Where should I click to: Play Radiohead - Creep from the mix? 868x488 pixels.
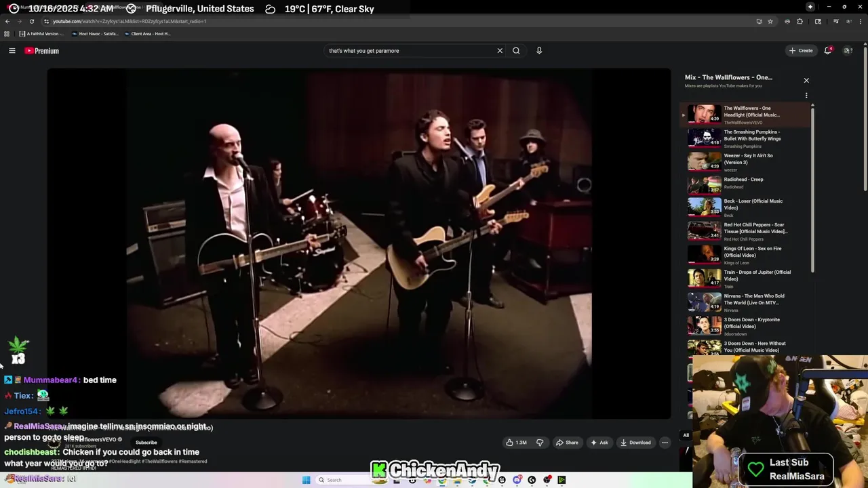click(x=746, y=184)
